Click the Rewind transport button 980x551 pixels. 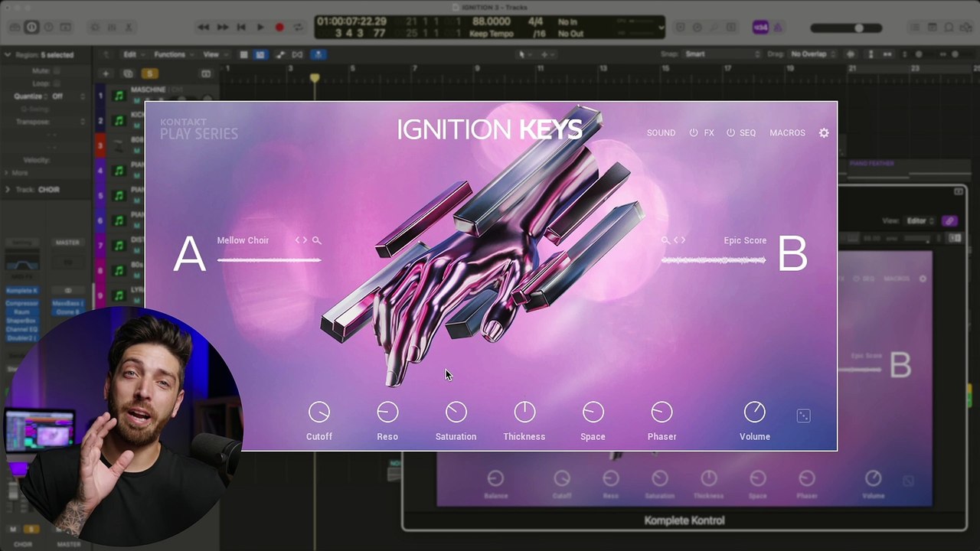point(203,27)
